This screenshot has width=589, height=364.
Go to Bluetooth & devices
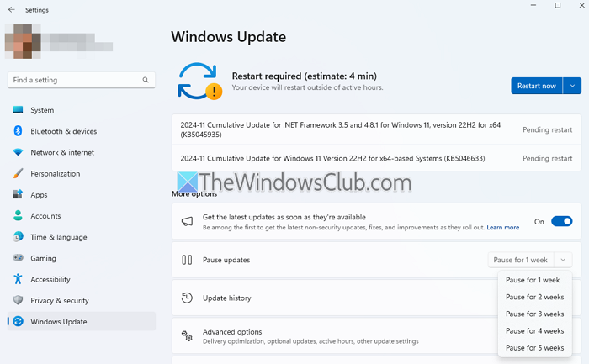(81, 131)
